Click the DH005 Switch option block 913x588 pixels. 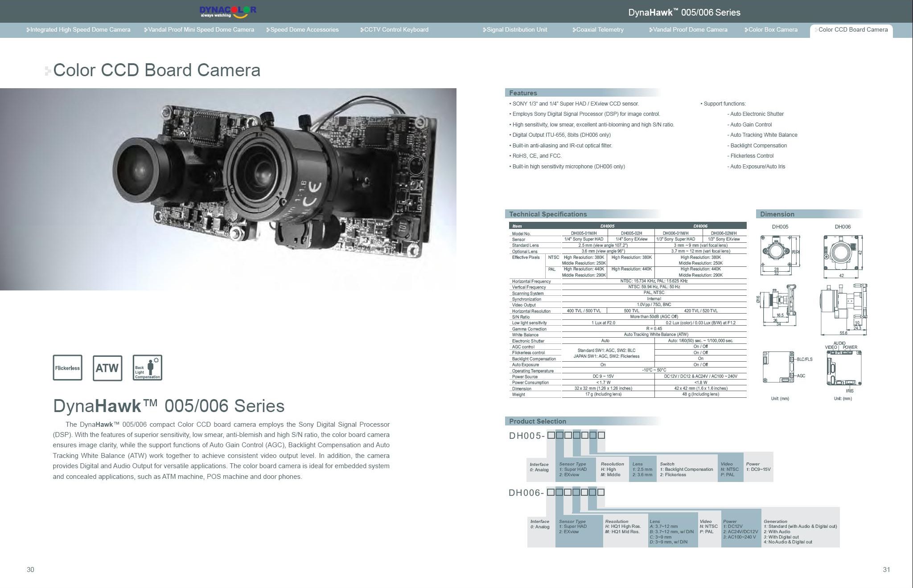point(687,469)
